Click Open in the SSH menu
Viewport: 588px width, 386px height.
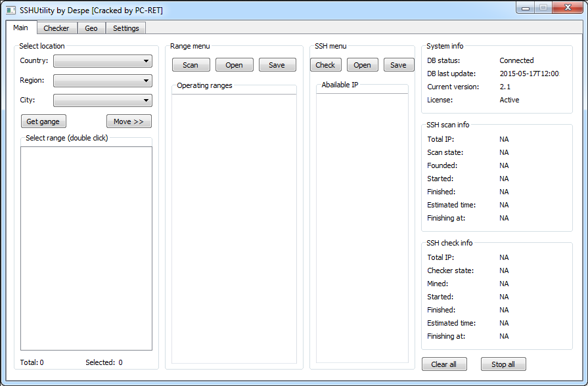(362, 65)
